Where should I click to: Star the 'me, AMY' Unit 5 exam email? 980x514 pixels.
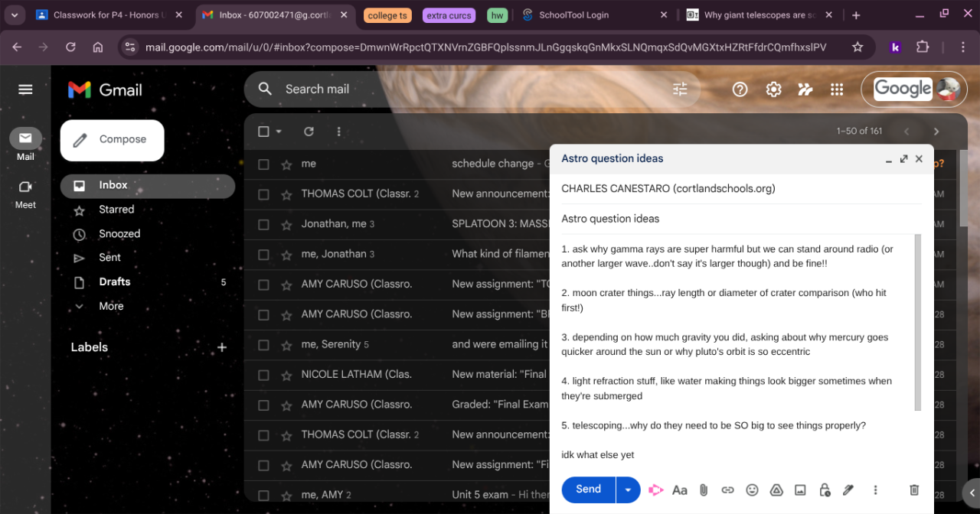coord(286,495)
